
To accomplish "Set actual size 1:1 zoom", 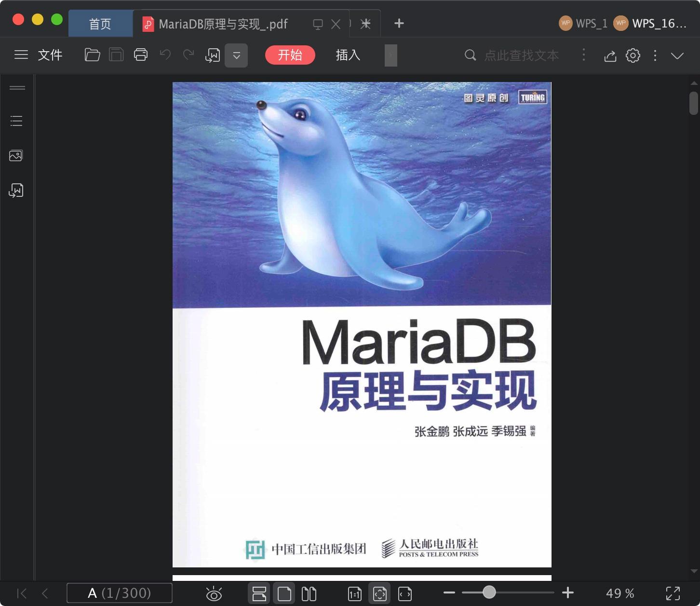I will click(x=355, y=594).
